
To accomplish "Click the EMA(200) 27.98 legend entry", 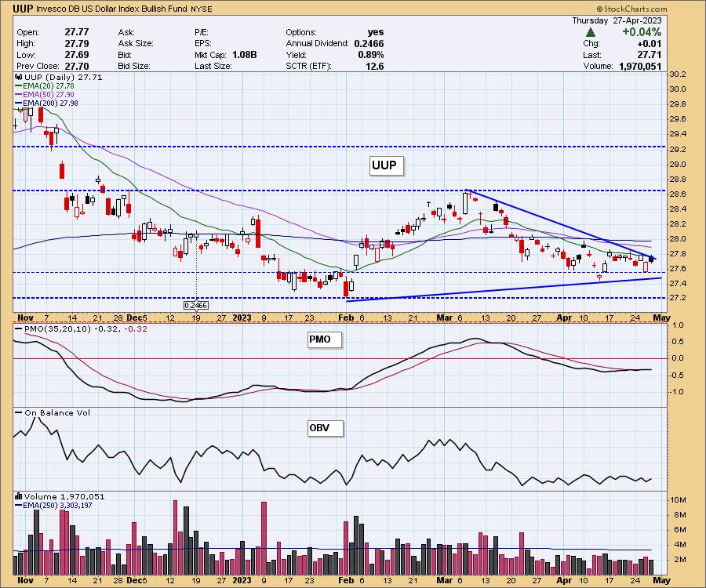I will (46, 103).
